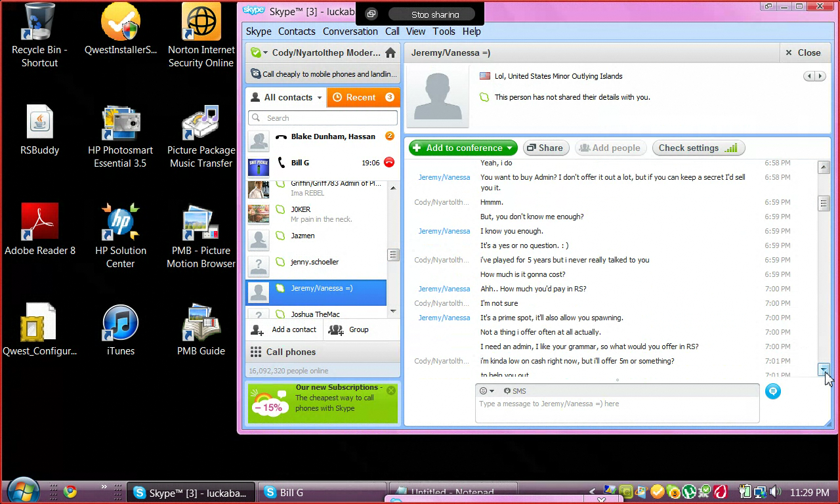Click the contact list scroll-down arrow

point(393,311)
